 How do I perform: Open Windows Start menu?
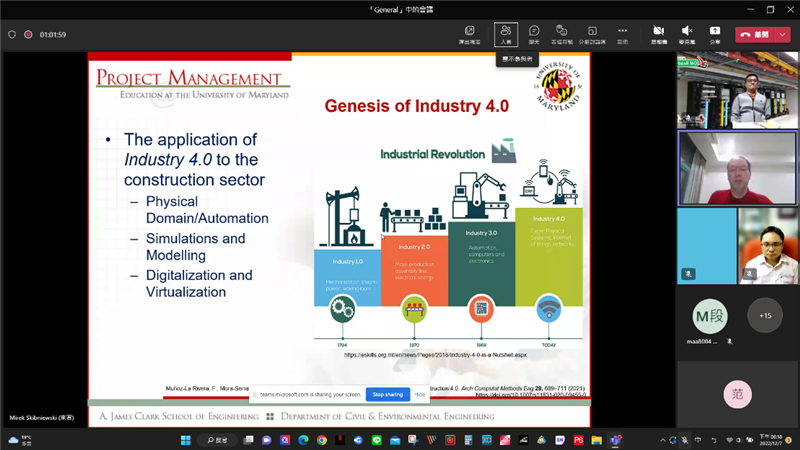(x=185, y=440)
